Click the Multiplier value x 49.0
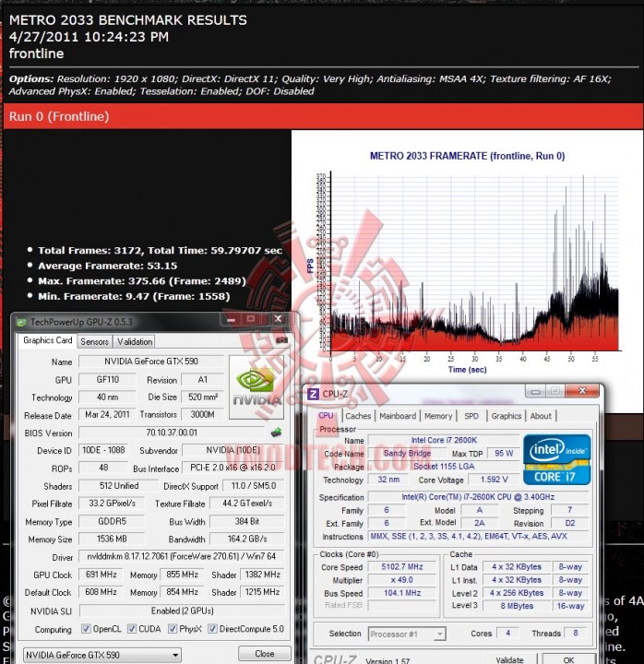 pyautogui.click(x=402, y=580)
